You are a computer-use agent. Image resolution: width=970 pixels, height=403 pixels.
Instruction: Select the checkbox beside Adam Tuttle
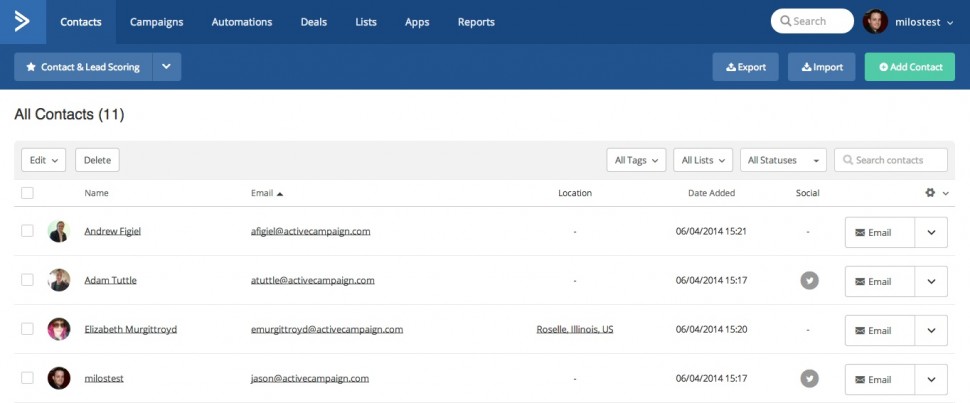tap(27, 280)
